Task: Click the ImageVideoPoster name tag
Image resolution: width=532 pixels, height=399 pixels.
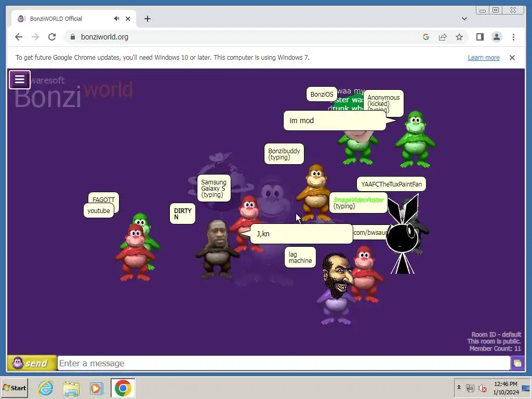Action: (358, 203)
